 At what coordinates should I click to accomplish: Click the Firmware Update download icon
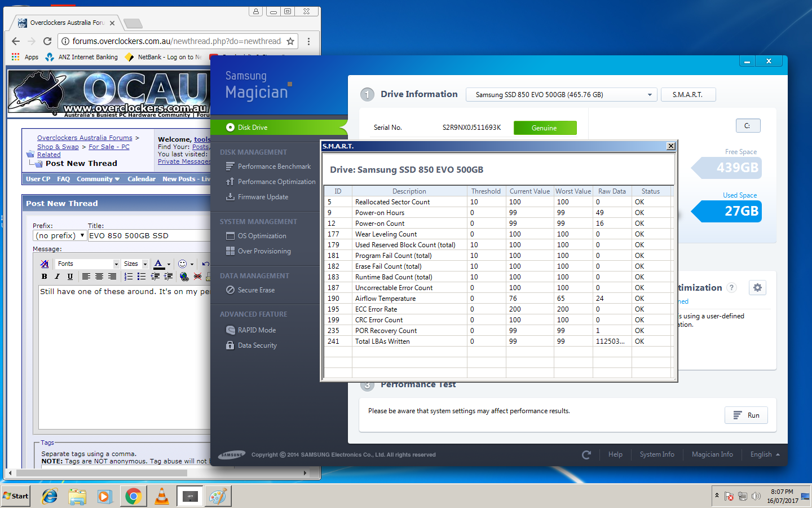click(x=230, y=197)
